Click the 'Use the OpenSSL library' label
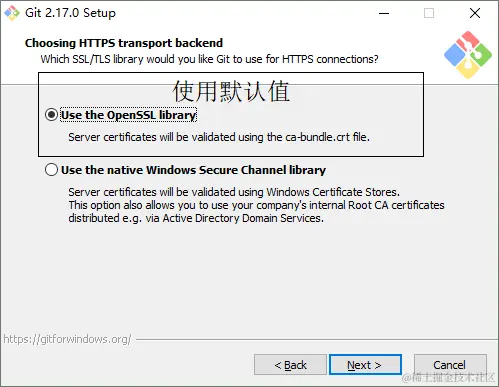Image resolution: width=499 pixels, height=387 pixels. [x=128, y=115]
